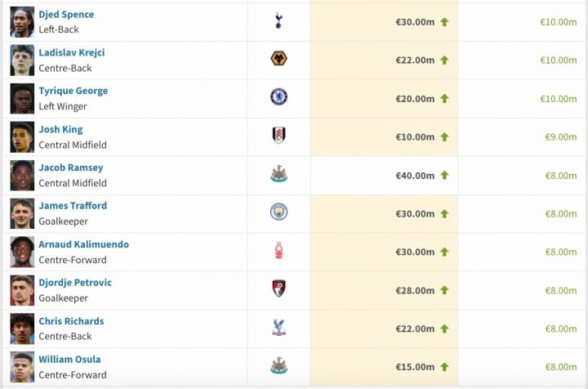Open James Trafford player profile link
The image size is (588, 389).
(x=73, y=206)
